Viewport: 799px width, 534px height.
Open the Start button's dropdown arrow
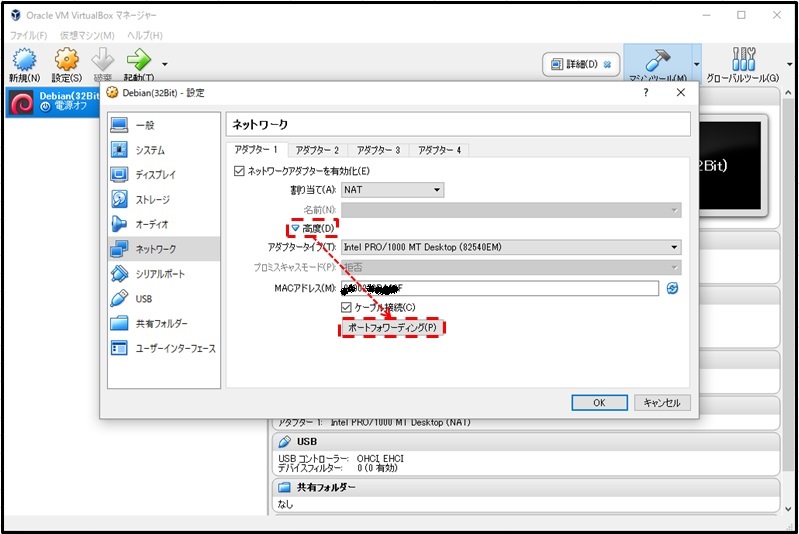(165, 64)
